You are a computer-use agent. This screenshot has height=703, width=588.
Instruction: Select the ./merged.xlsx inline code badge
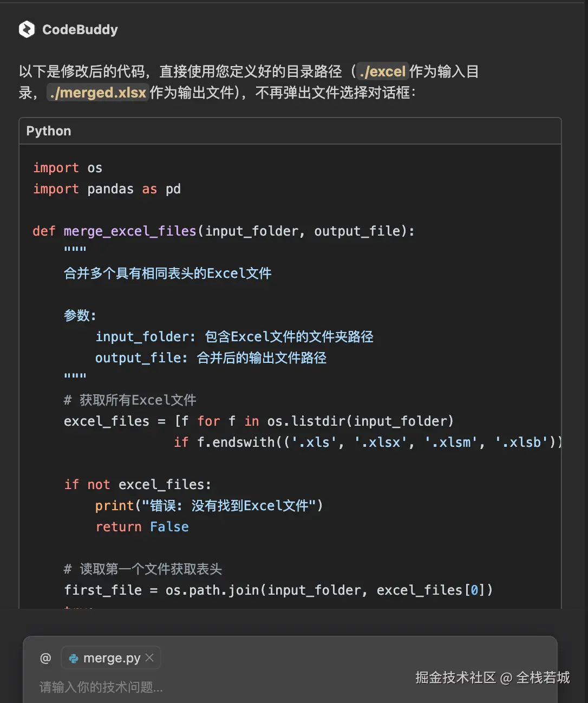point(98,93)
